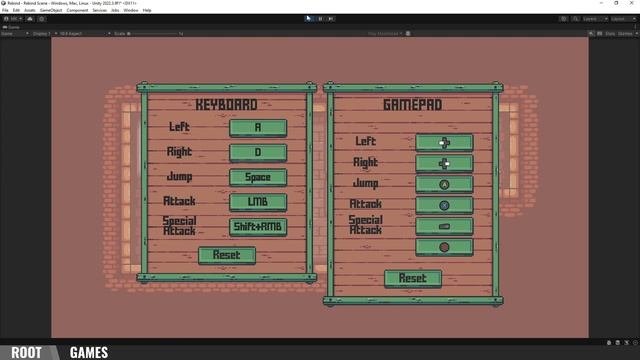This screenshot has height=360, width=640.
Task: Open the Game view mode dropdown
Action: (15, 33)
